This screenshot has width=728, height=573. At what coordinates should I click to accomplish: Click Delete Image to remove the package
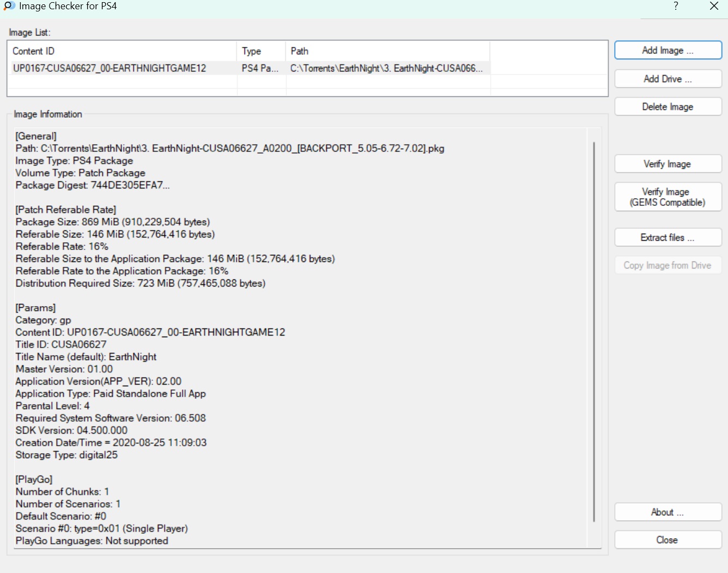[668, 107]
